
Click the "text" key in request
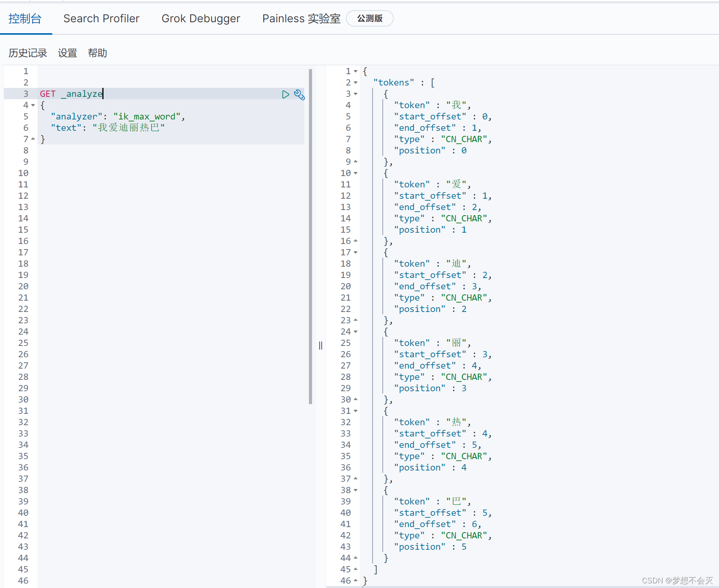coord(66,128)
